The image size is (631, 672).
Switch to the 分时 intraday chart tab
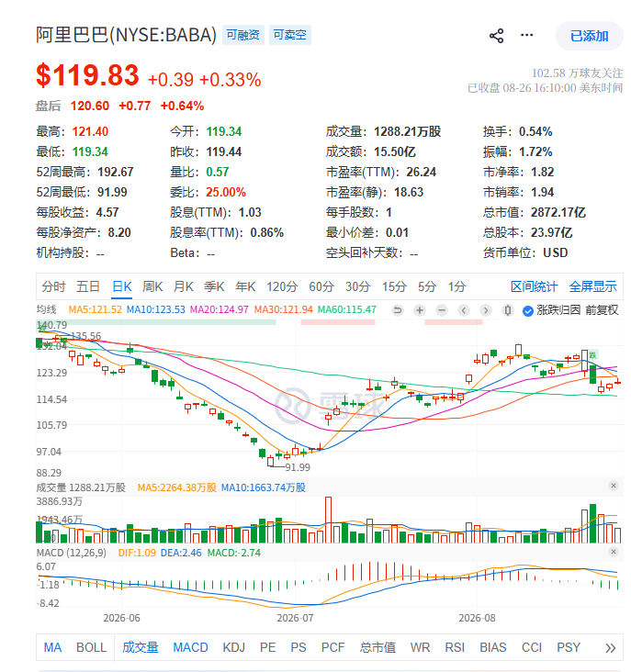[x=53, y=286]
